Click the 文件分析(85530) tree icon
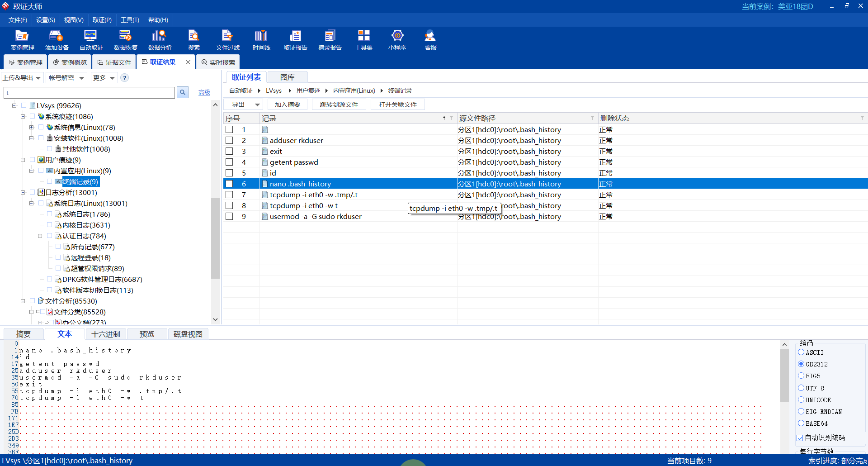 click(x=41, y=301)
